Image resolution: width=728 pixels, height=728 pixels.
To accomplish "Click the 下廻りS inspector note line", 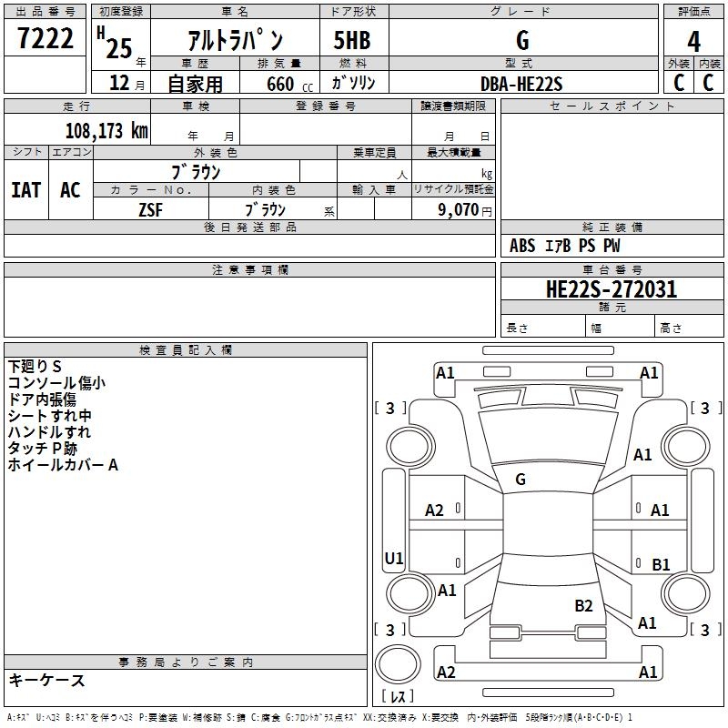I will (35, 367).
